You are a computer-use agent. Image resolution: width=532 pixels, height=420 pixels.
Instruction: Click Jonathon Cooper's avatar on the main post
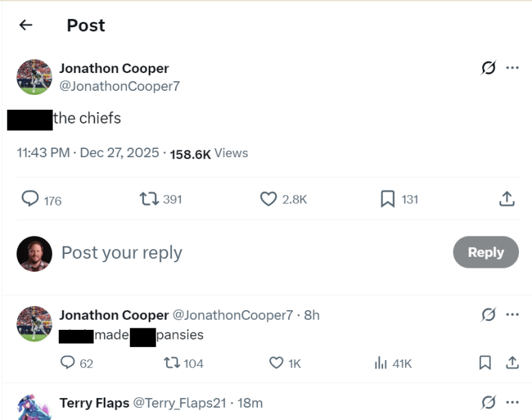tap(34, 76)
